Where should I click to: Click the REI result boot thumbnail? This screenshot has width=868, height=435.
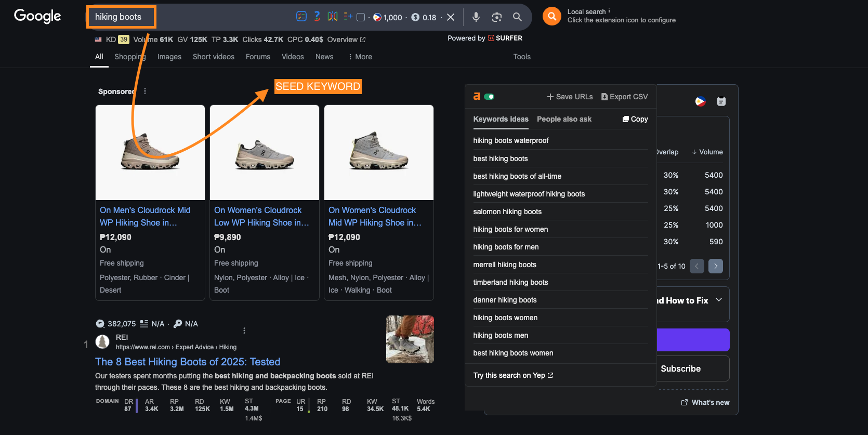(x=410, y=339)
